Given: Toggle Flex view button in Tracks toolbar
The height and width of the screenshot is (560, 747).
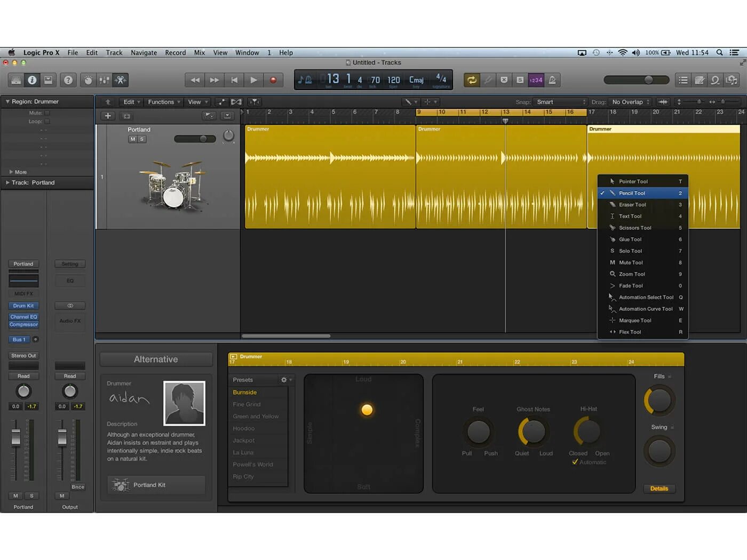Looking at the screenshot, I should (236, 102).
